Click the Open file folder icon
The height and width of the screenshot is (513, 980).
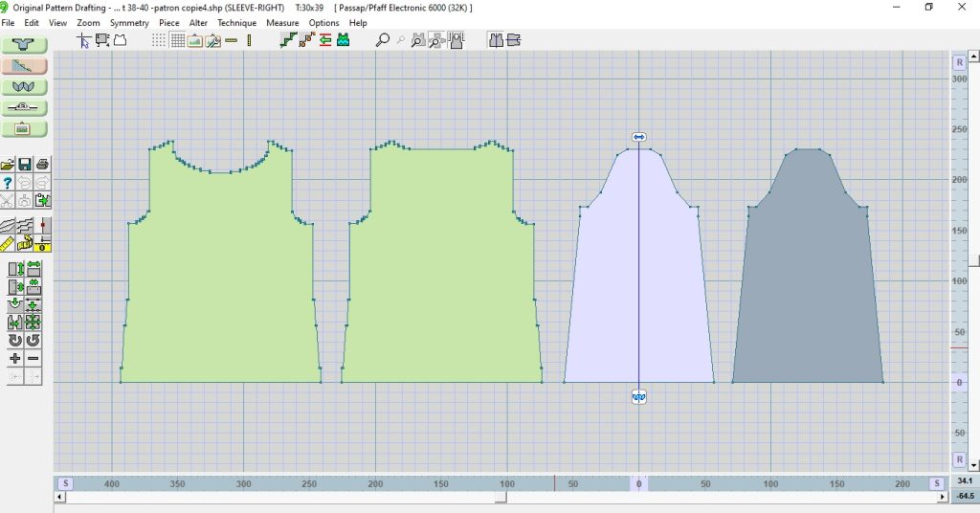tap(8, 164)
